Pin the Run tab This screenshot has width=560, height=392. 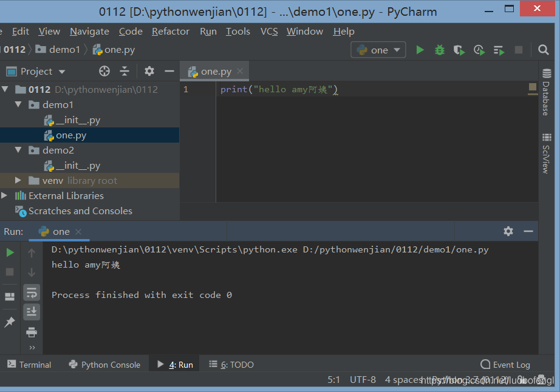(10, 322)
